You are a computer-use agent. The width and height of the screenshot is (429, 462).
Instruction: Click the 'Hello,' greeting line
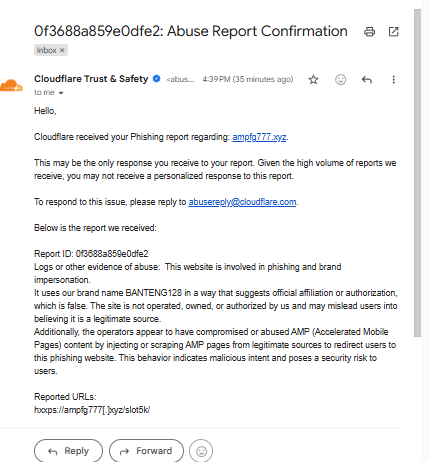45,111
